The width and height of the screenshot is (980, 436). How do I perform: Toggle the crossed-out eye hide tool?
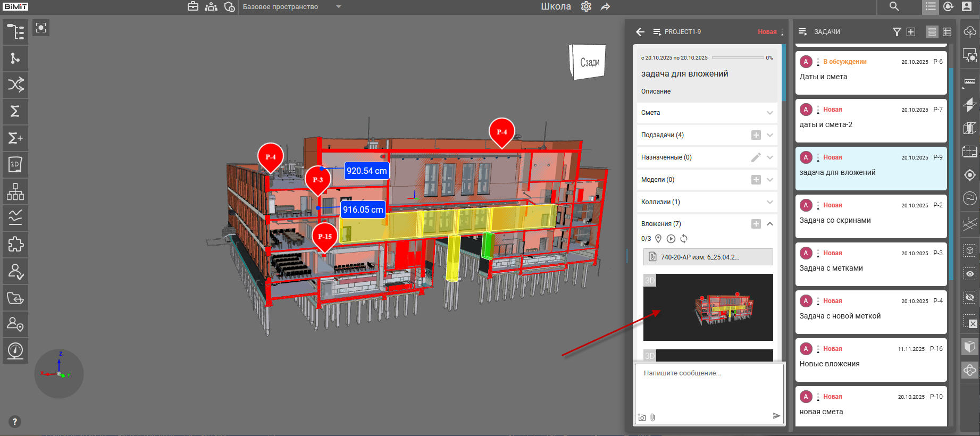[970, 297]
